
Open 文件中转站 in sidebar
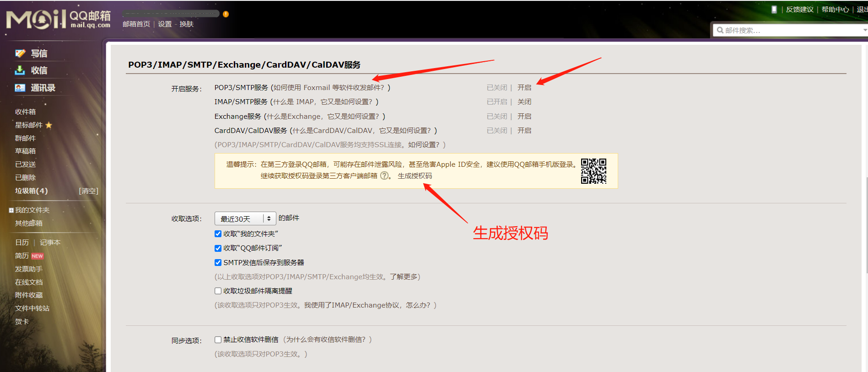[32, 308]
